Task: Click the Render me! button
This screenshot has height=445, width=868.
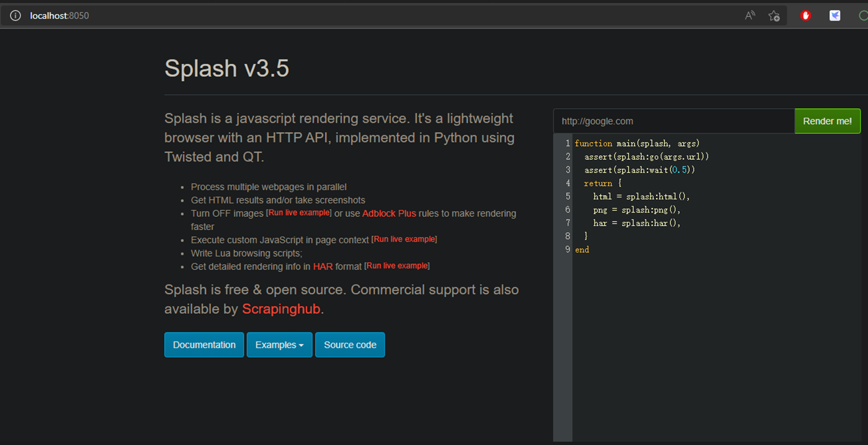Action: pyautogui.click(x=827, y=121)
